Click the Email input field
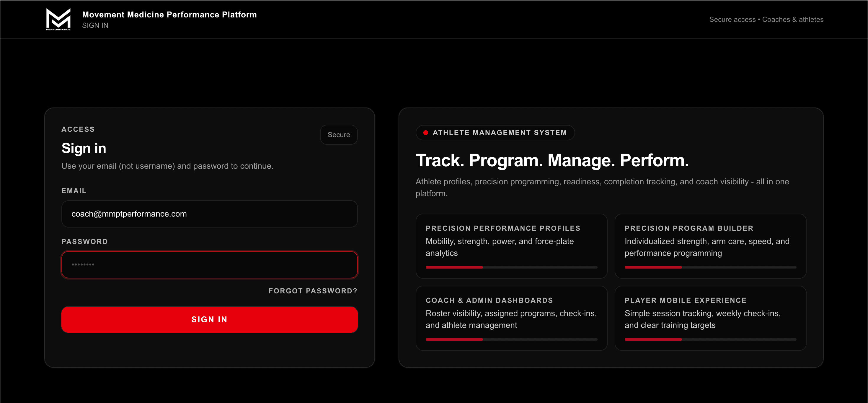This screenshot has width=868, height=403. (209, 214)
